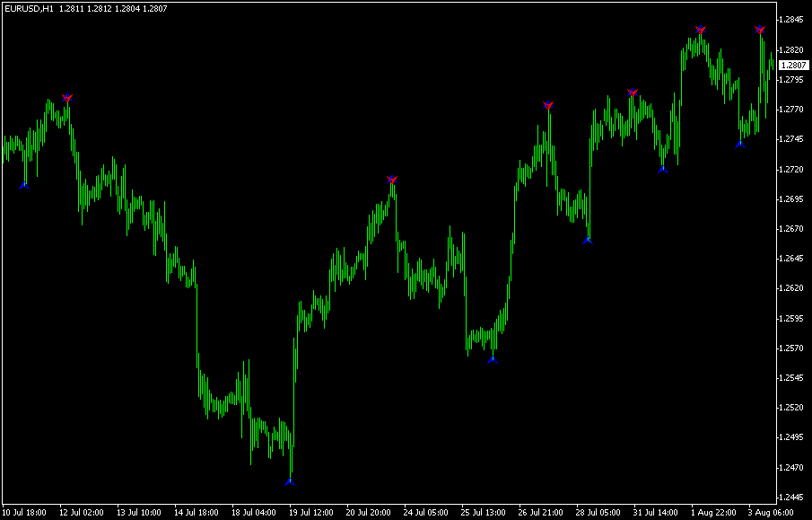This screenshot has height=520, width=812.
Task: Click the 1.2745 price level label
Action: tap(793, 139)
